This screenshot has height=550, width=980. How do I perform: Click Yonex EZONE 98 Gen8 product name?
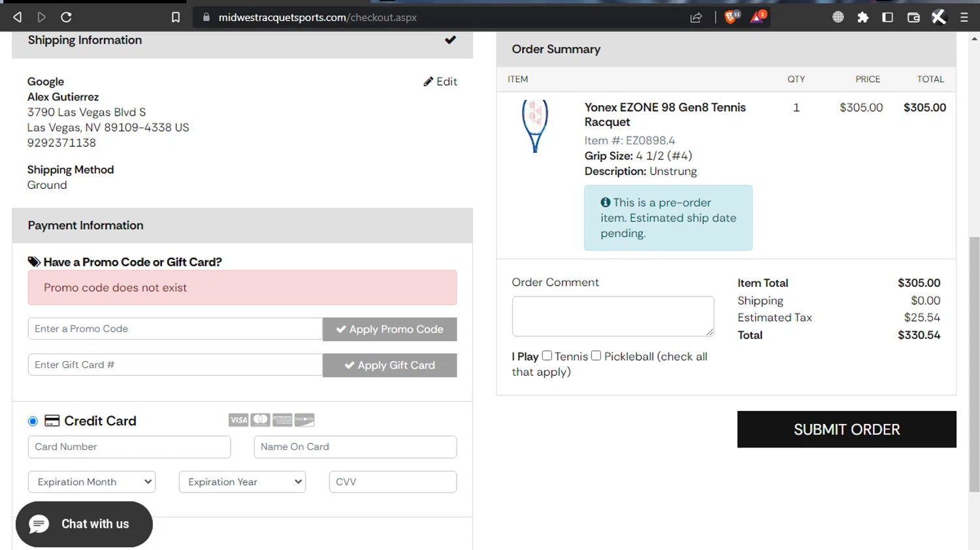664,114
